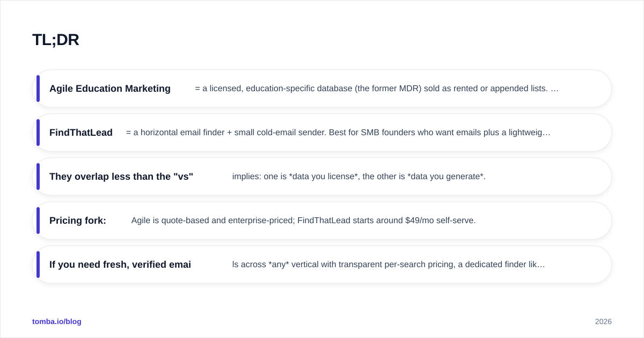Click the TL;DR heading
Viewport: 644px width, 338px height.
[56, 40]
